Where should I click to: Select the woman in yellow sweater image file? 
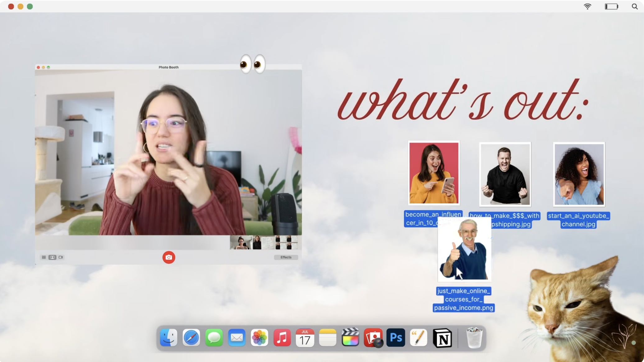[x=434, y=173]
